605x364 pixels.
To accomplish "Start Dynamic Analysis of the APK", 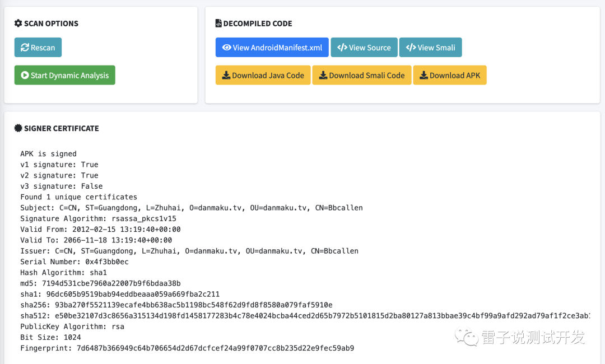I will (65, 75).
